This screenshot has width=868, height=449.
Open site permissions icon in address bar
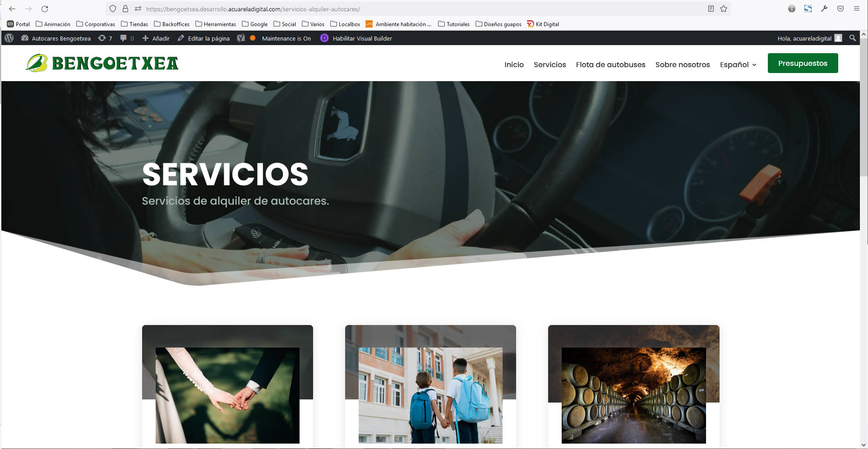(x=138, y=9)
